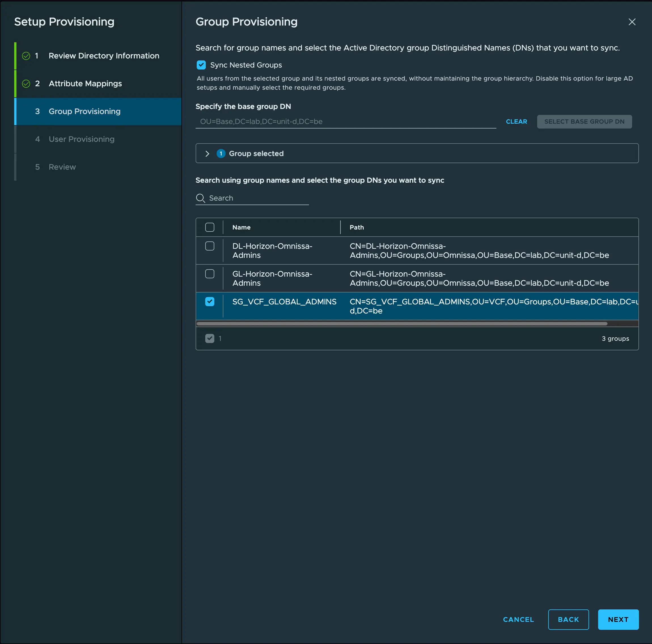Click the footer selected-count checkbox
652x644 pixels.
click(x=209, y=338)
